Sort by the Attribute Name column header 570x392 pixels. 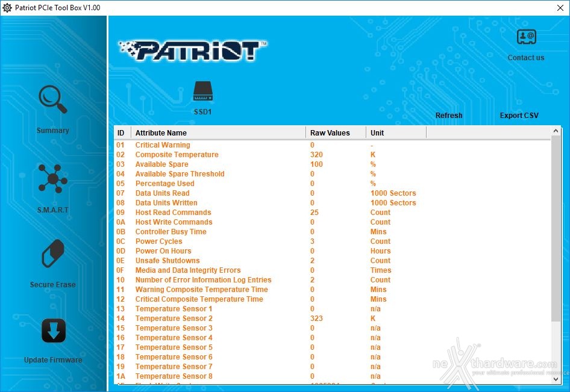pyautogui.click(x=218, y=133)
